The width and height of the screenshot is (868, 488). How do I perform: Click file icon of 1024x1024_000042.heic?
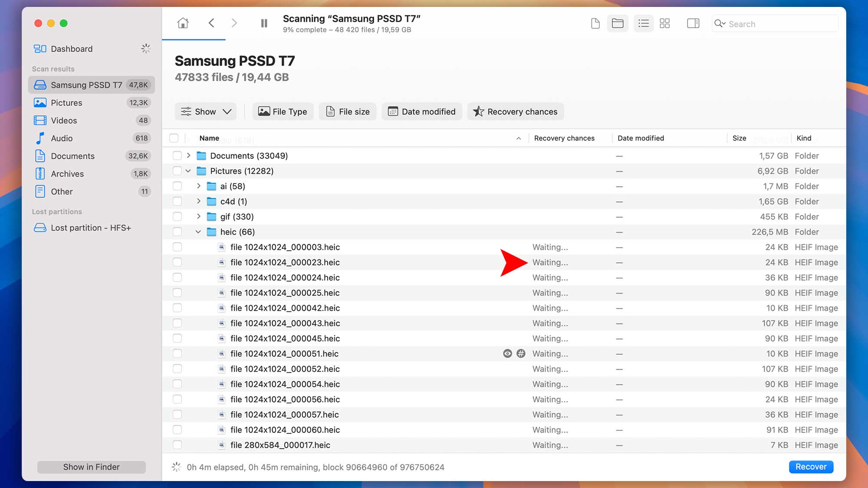click(222, 308)
